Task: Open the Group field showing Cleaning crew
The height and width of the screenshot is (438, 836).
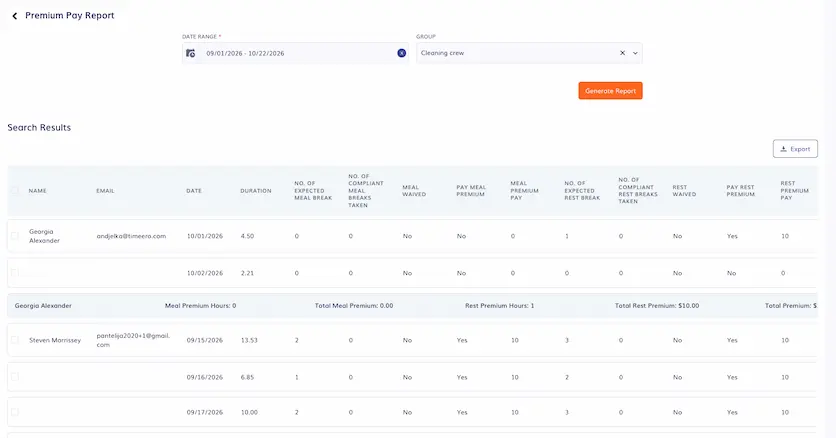Action: [x=529, y=53]
